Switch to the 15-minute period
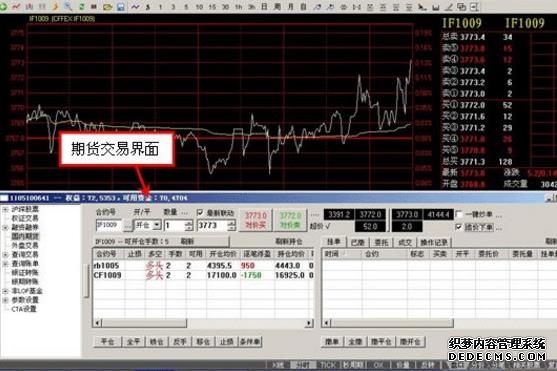The image size is (557, 371). pyautogui.click(x=212, y=6)
